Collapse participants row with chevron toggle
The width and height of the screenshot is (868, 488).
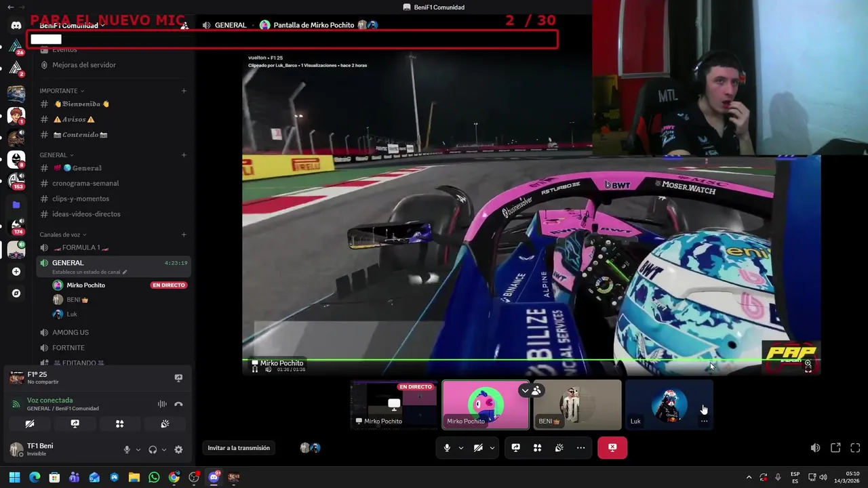click(525, 390)
